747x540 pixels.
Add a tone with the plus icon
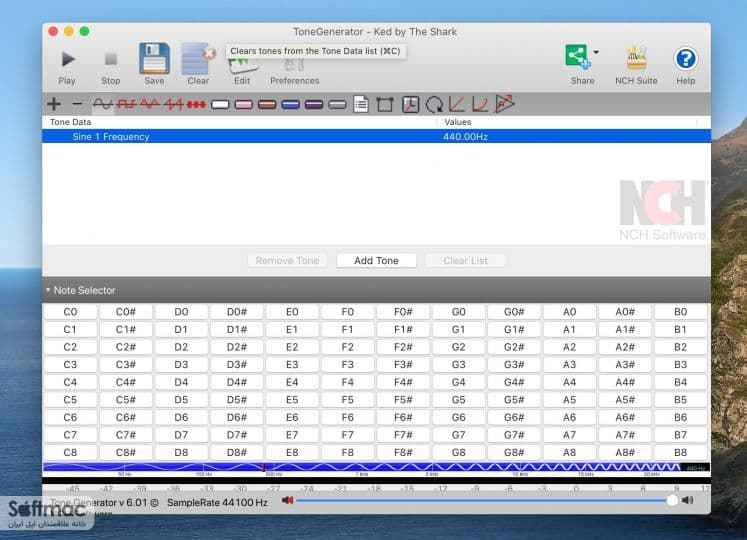point(54,104)
